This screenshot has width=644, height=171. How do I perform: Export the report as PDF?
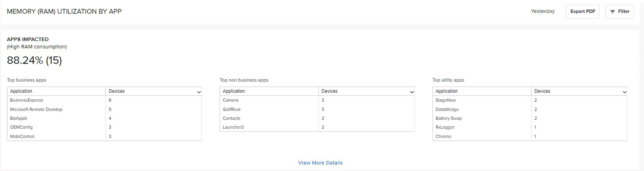[582, 11]
